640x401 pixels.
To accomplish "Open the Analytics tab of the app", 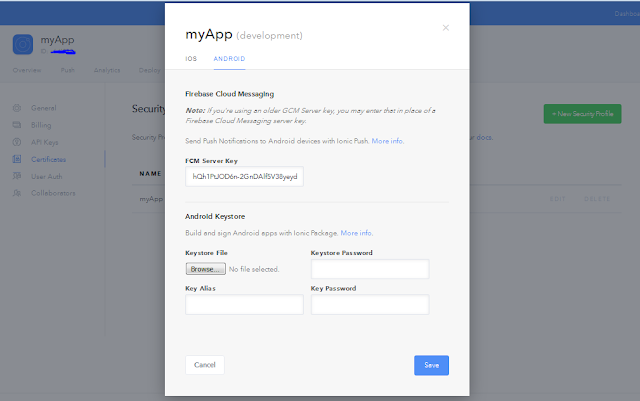I will [x=107, y=70].
